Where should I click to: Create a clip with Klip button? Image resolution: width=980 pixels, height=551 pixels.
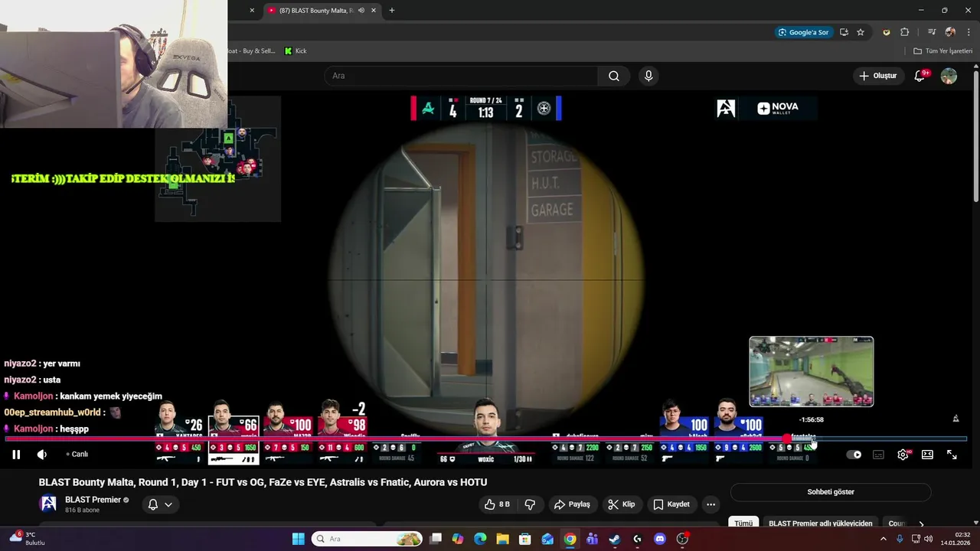point(621,504)
